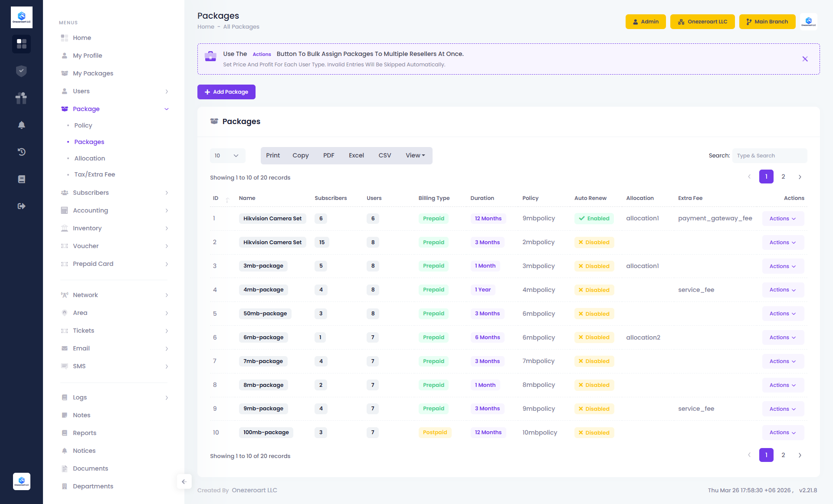Click the Type & Search input field
Viewport: 833px width, 504px height.
click(x=769, y=156)
